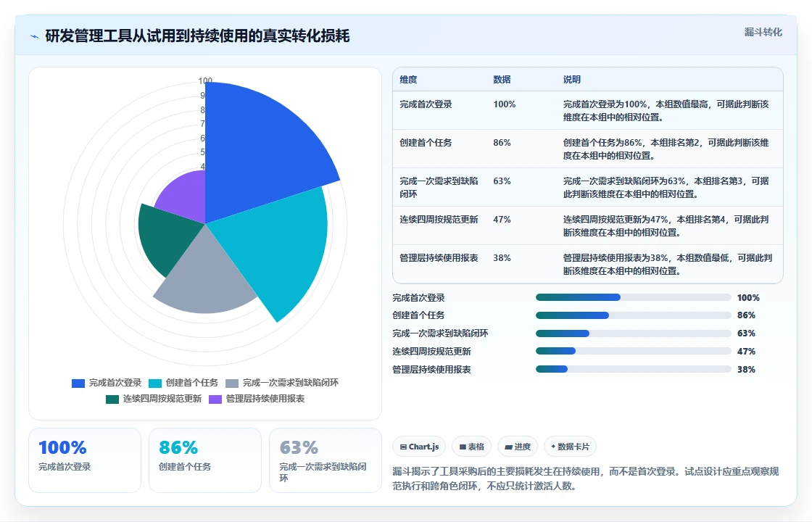
Task: Click the summary paragraph about 漏斗
Action: [x=586, y=478]
